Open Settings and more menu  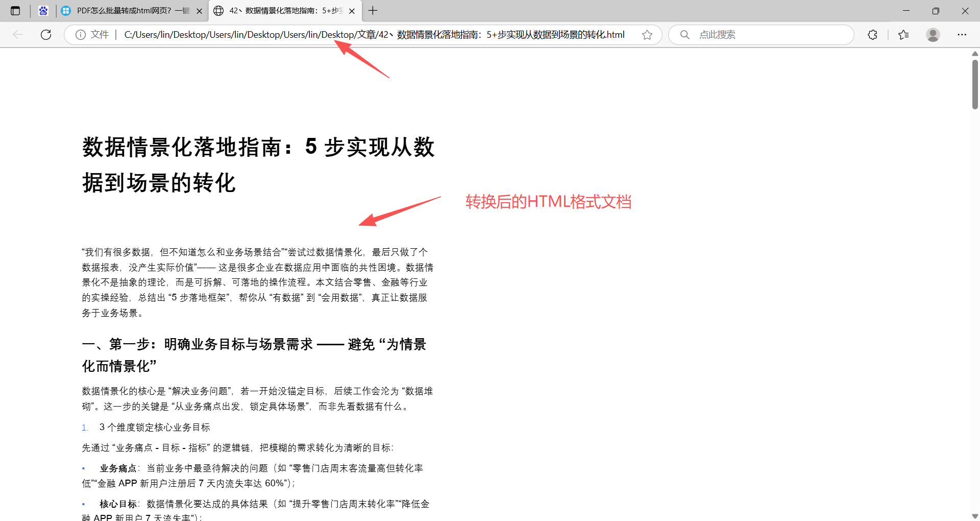(962, 34)
